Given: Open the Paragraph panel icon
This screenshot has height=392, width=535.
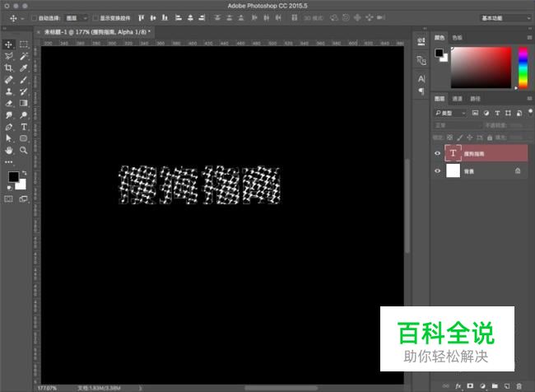Looking at the screenshot, I should pyautogui.click(x=421, y=91).
